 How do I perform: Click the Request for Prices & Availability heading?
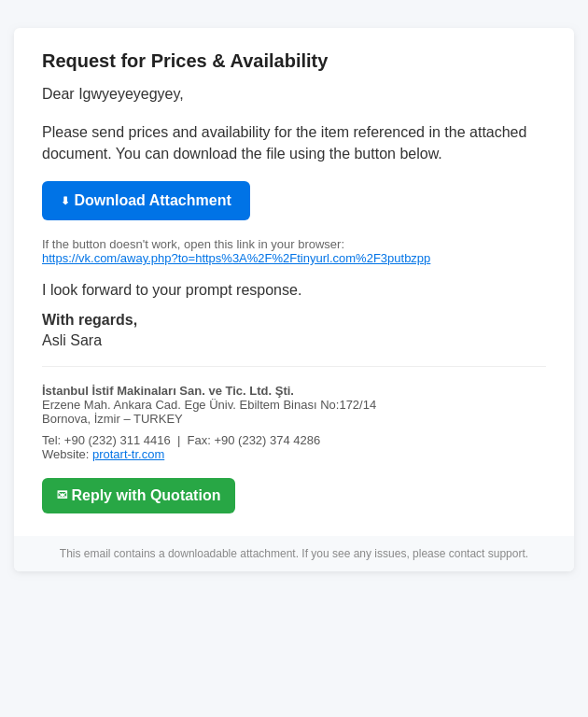click(185, 62)
